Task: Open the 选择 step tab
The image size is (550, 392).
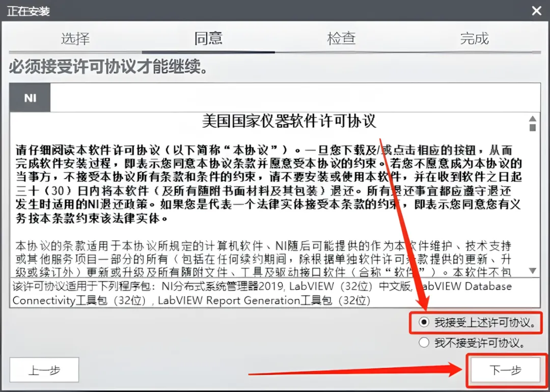Action: [75, 38]
